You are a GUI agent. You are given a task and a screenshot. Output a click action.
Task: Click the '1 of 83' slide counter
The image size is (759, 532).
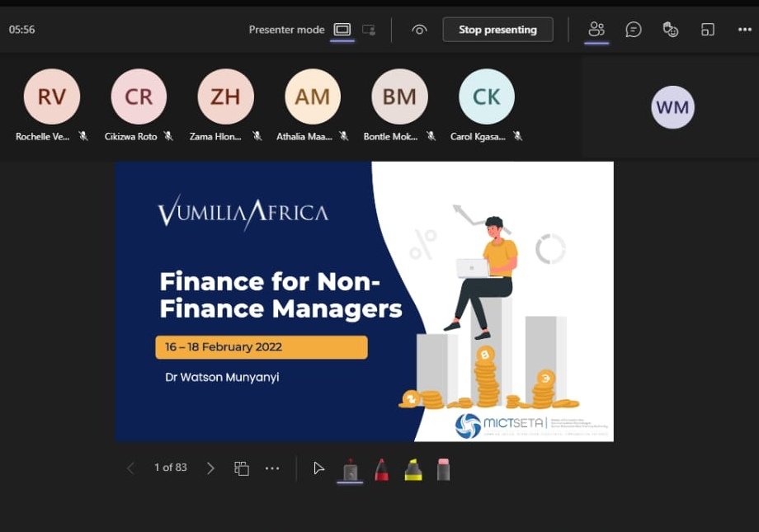171,467
